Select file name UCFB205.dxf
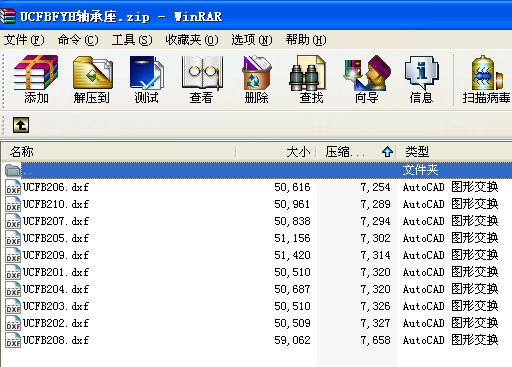512x367 pixels. (x=56, y=238)
